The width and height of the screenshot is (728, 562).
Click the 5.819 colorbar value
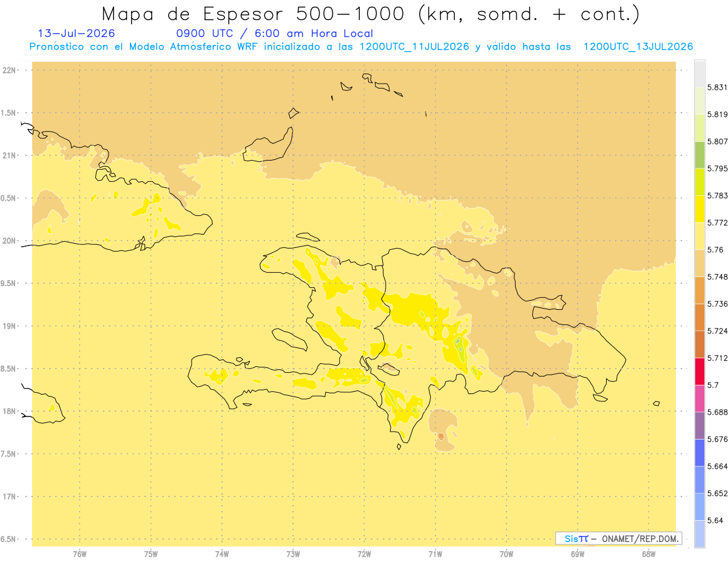coord(717,114)
